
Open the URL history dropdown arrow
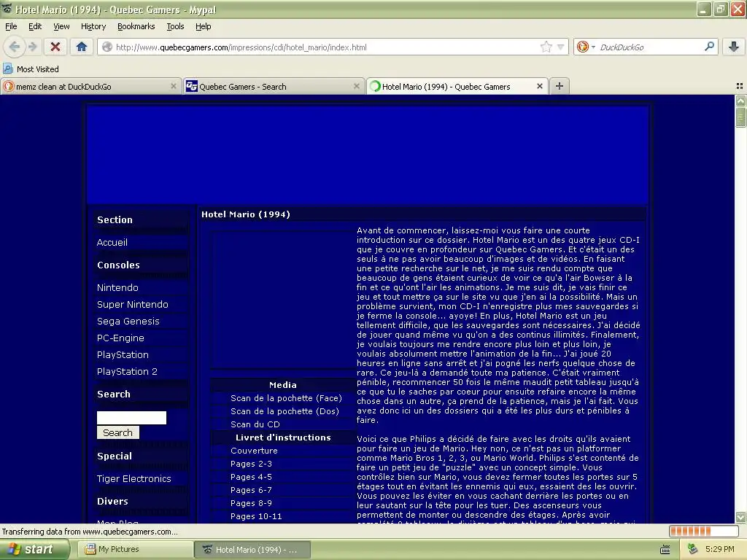coord(561,47)
